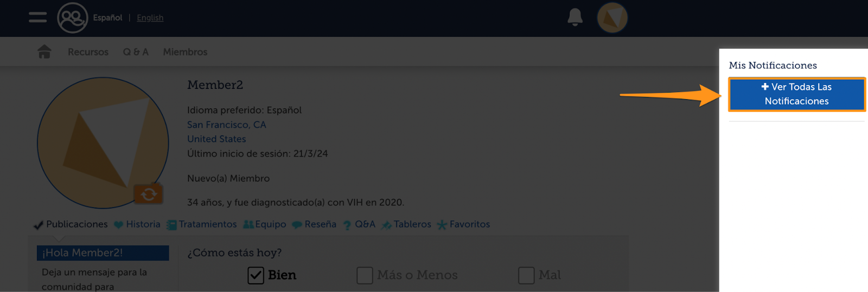
Task: Click the user avatar in header
Action: pos(612,18)
